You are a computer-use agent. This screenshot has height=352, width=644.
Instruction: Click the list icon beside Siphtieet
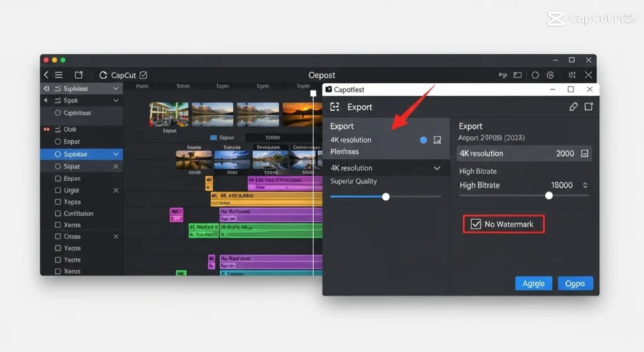point(57,88)
